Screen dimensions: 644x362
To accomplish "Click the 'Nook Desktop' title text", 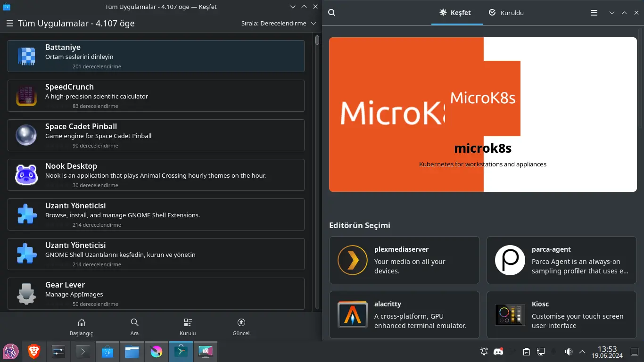I will click(x=71, y=166).
